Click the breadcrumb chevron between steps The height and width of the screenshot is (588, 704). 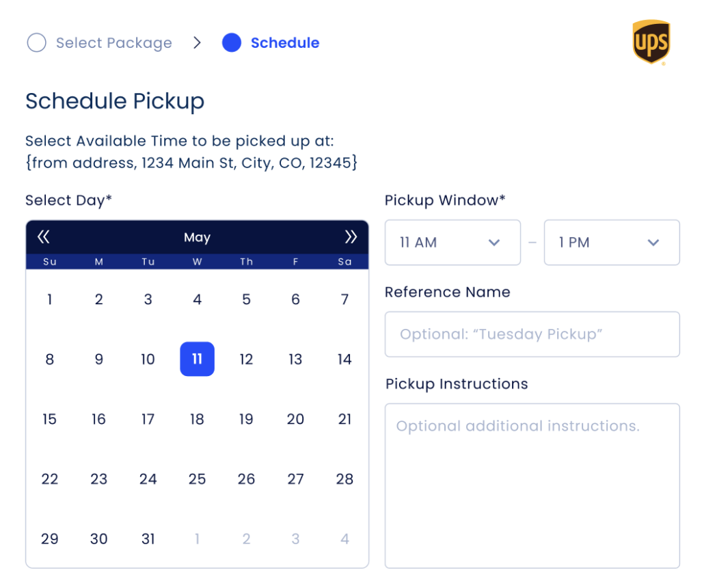(x=197, y=42)
